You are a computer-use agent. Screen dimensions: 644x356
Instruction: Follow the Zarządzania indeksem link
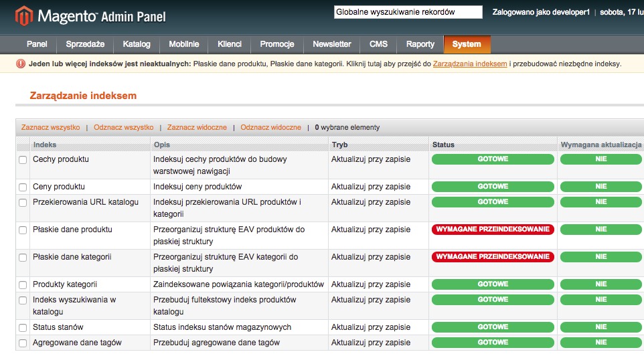pos(469,64)
